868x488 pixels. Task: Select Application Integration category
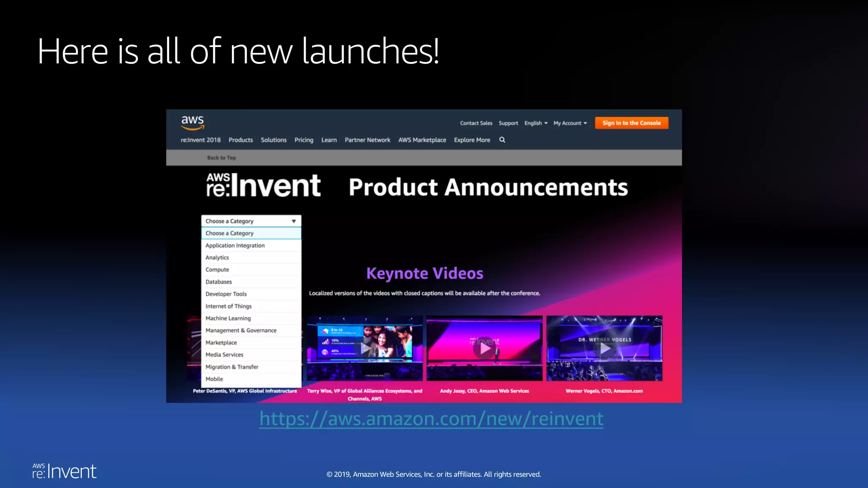pyautogui.click(x=251, y=245)
